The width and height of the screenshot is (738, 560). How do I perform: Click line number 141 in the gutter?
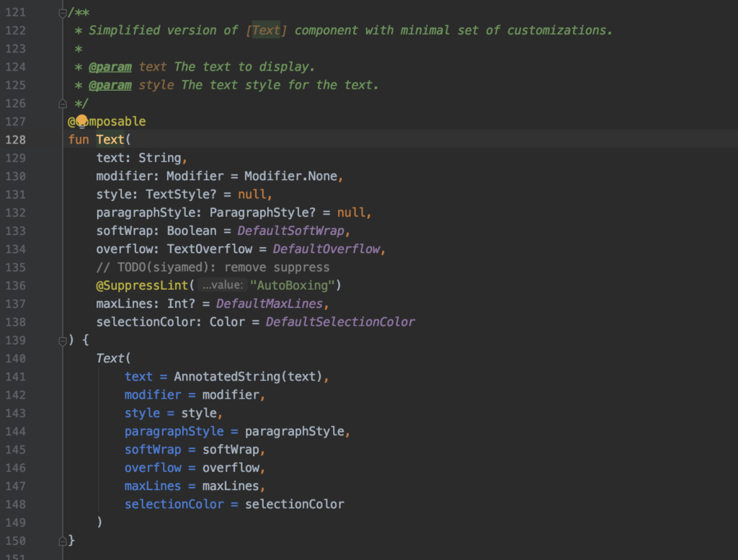[x=16, y=377]
